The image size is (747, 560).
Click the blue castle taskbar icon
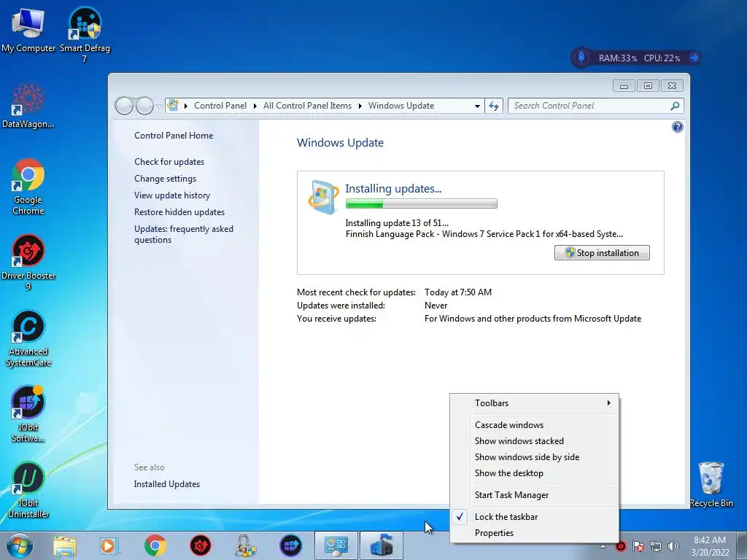(x=381, y=545)
